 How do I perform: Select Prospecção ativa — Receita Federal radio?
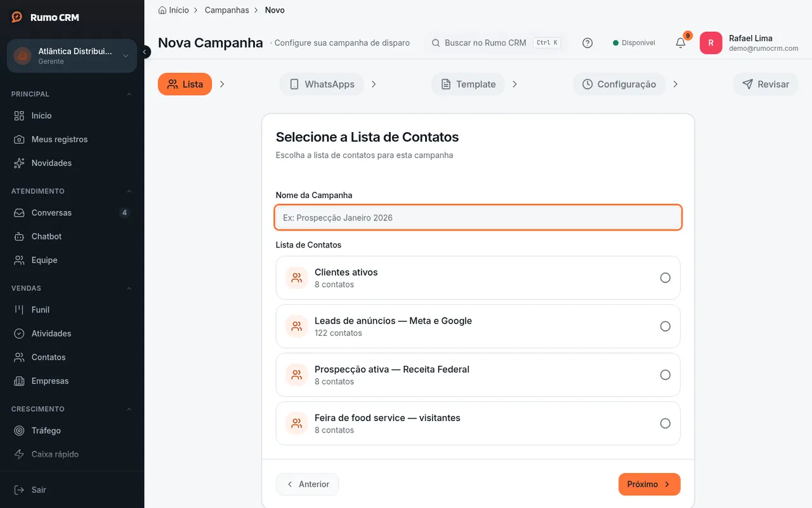[665, 375]
